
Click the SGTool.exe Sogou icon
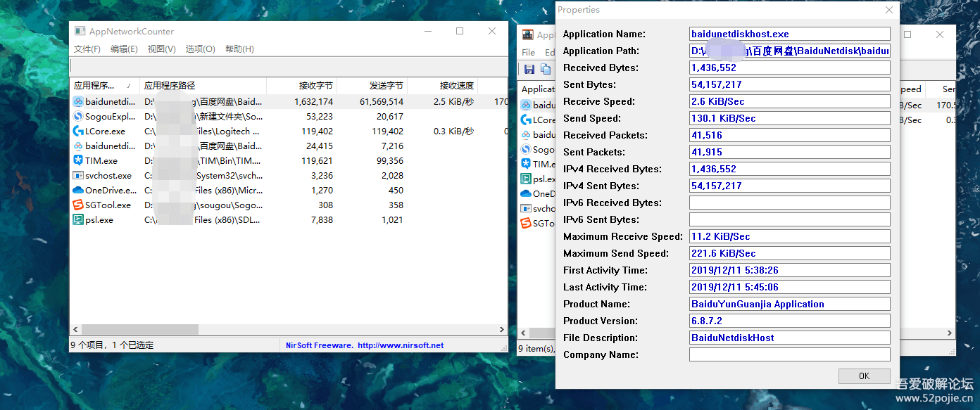78,205
